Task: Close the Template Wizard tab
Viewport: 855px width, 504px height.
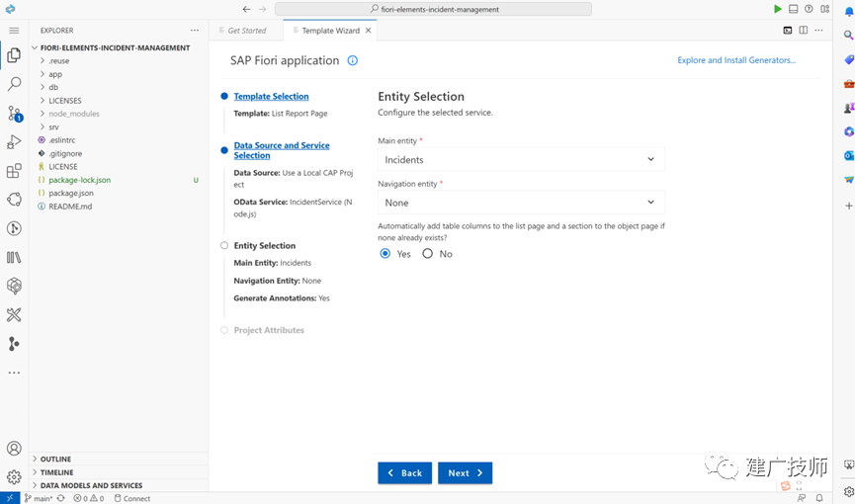Action: click(x=368, y=31)
